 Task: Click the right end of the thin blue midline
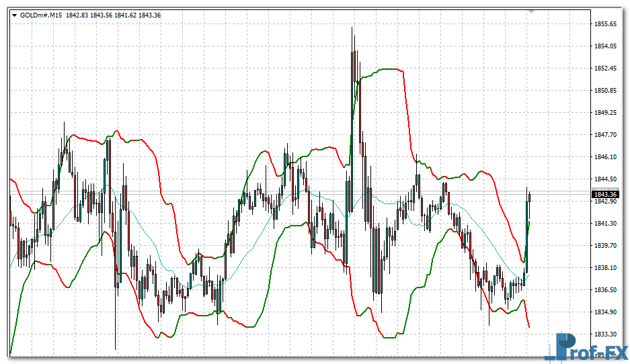point(528,275)
